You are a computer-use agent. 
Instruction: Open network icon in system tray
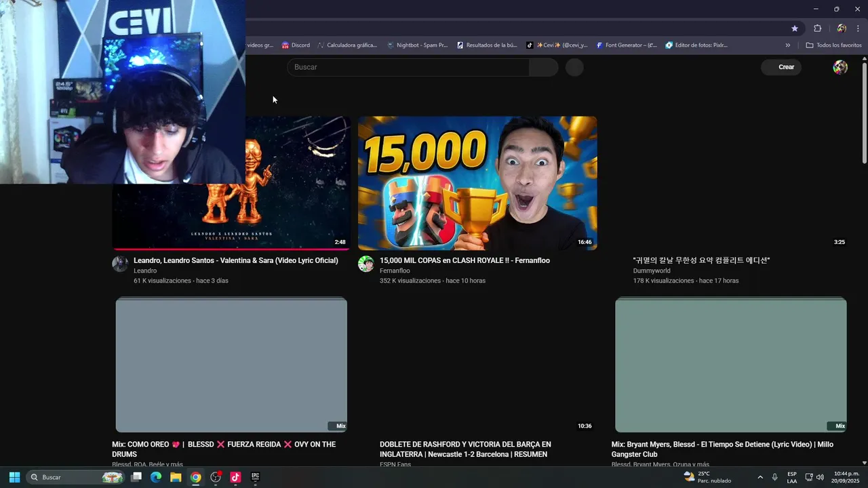pos(809,477)
